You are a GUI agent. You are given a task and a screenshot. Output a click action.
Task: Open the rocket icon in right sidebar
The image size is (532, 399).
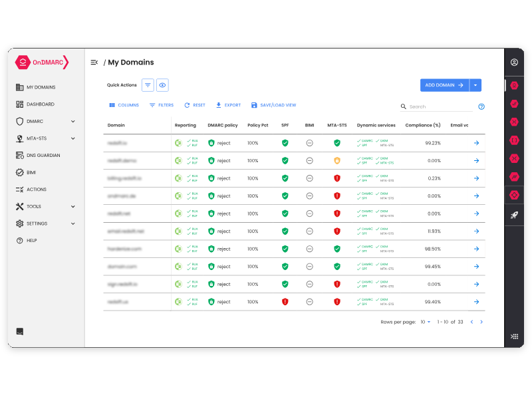514,215
